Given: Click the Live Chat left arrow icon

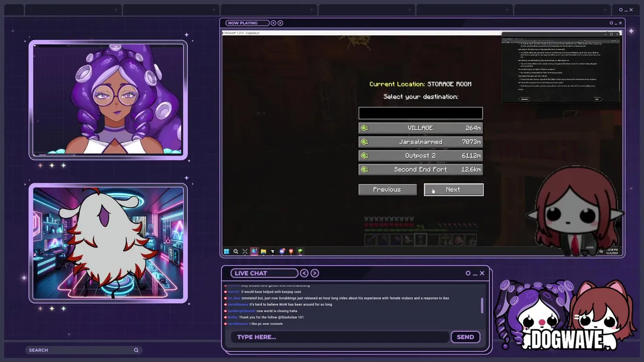Looking at the screenshot, I should 304,273.
